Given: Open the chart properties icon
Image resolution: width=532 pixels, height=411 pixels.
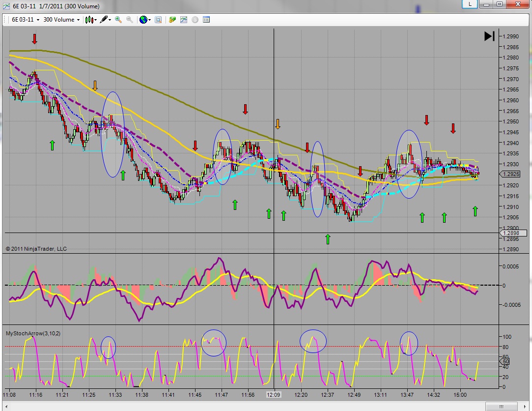Looking at the screenshot, I should [x=206, y=20].
